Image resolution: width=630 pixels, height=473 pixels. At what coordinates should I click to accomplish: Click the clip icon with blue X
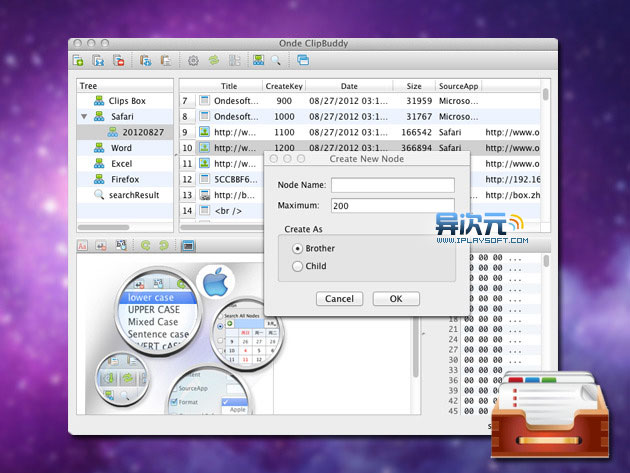click(x=98, y=61)
